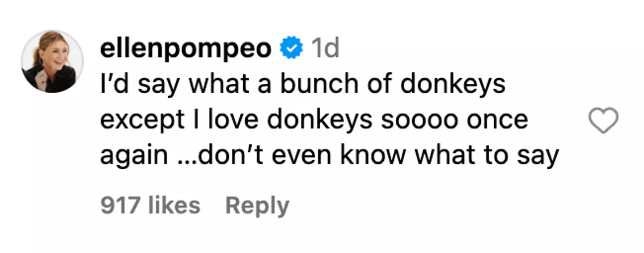Image resolution: width=644 pixels, height=253 pixels.
Task: Click the 1d timestamp
Action: [325, 49]
